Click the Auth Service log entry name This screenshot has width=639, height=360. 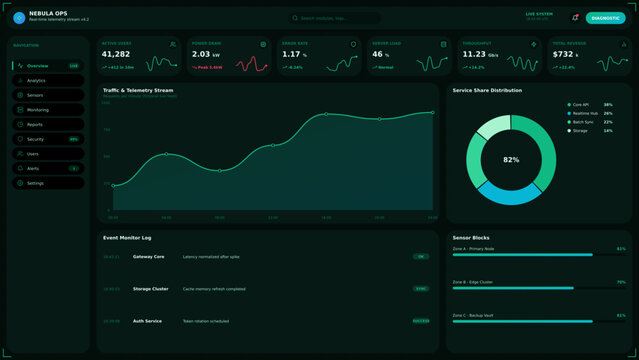click(147, 321)
